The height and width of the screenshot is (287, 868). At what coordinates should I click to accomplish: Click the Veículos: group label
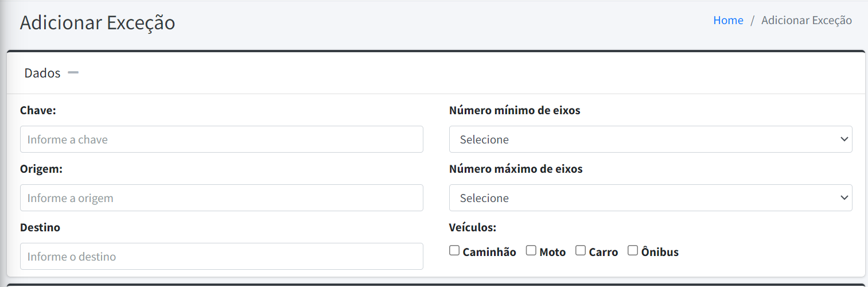[x=473, y=228]
